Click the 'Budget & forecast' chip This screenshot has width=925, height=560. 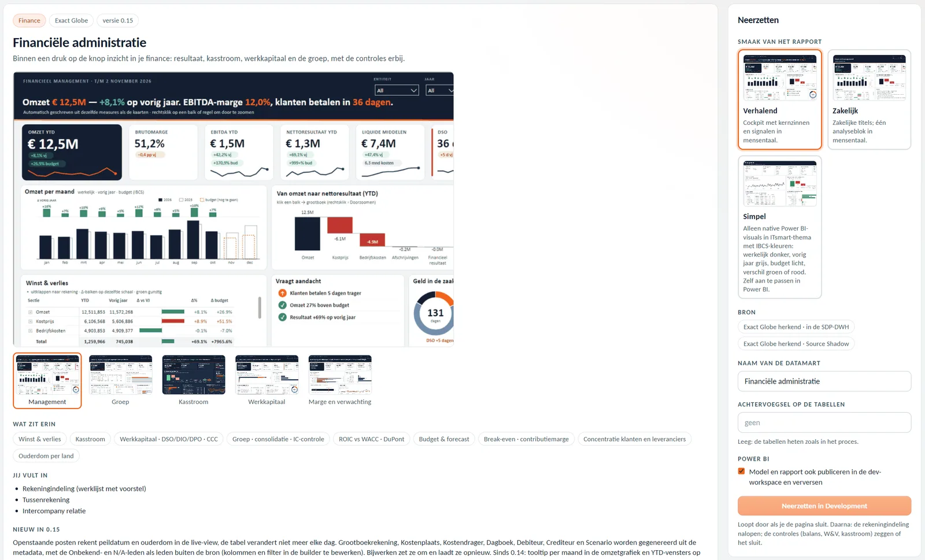(444, 439)
